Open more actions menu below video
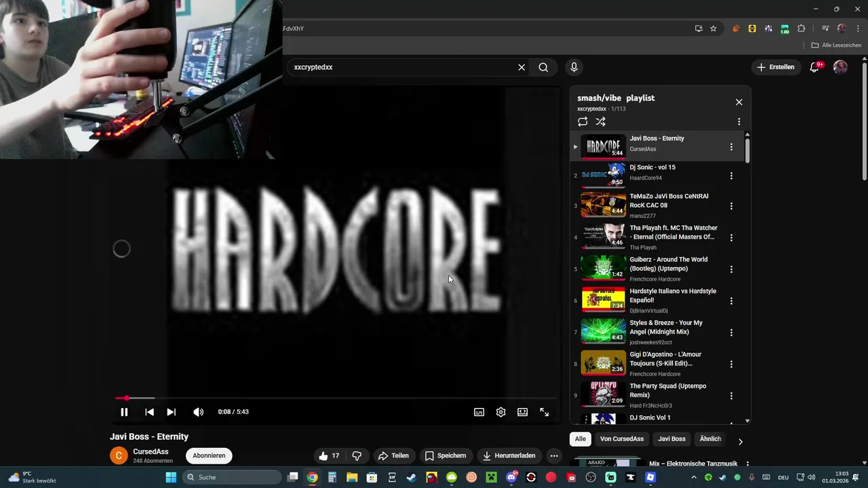The width and height of the screenshot is (868, 488). 554,456
